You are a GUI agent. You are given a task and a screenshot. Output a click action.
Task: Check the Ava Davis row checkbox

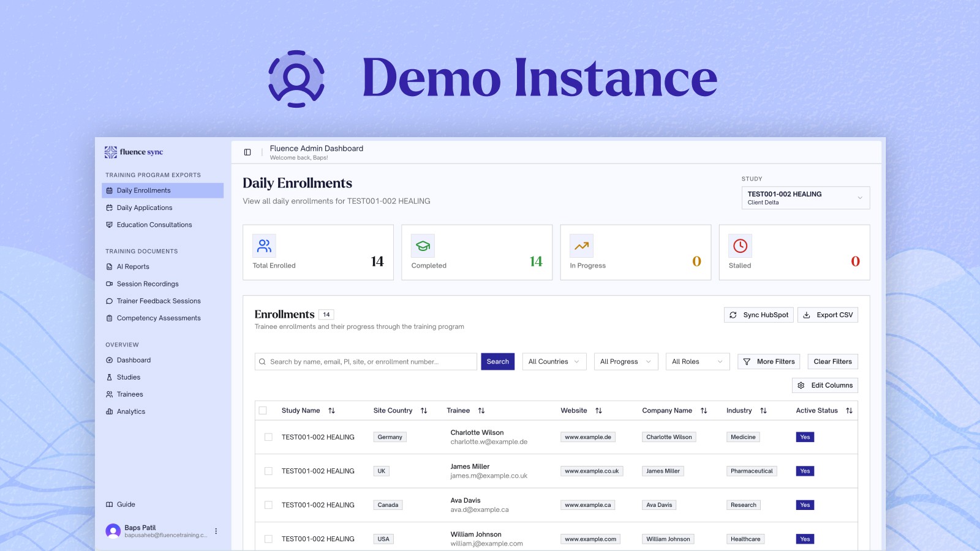268,505
